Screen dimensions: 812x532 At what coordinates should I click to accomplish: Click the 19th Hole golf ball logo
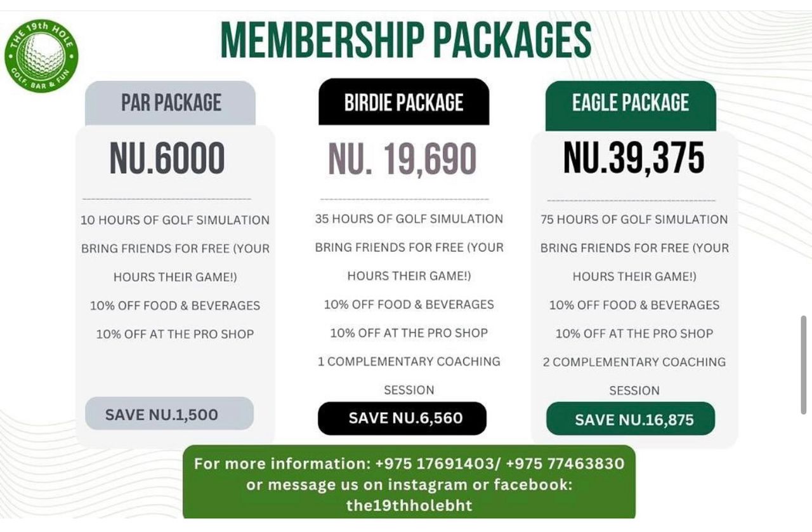[x=41, y=55]
